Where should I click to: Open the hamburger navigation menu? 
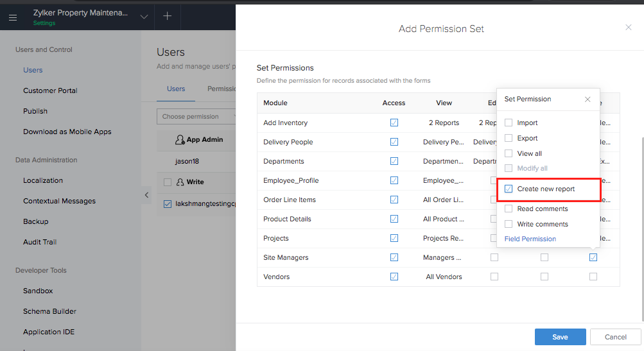(x=13, y=17)
